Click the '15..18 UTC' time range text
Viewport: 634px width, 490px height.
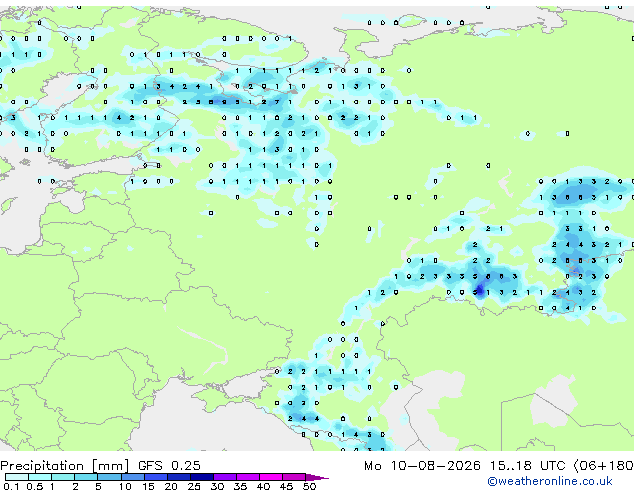[528, 466]
